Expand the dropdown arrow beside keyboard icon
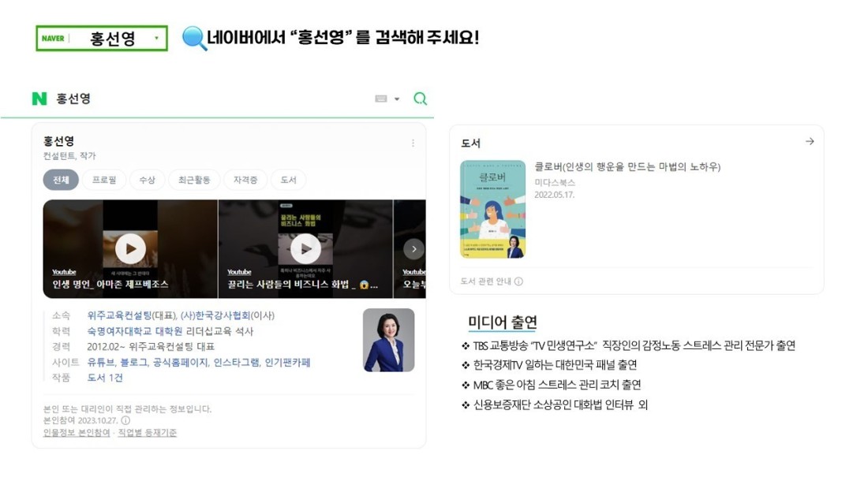Viewport: 868px width, 488px height. (397, 99)
